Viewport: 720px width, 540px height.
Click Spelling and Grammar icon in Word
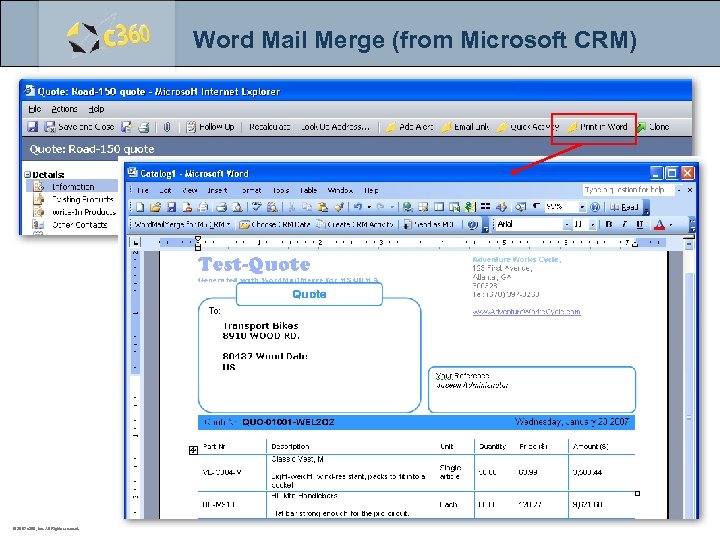pos(257,208)
